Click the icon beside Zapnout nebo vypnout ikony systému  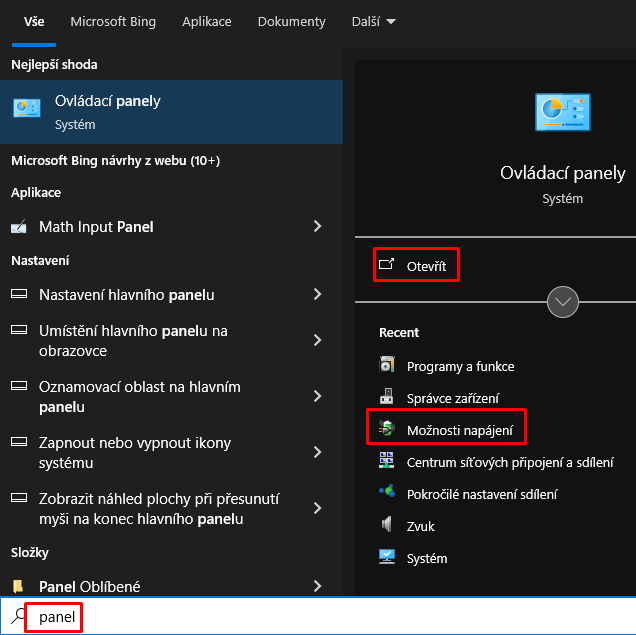pos(19,442)
